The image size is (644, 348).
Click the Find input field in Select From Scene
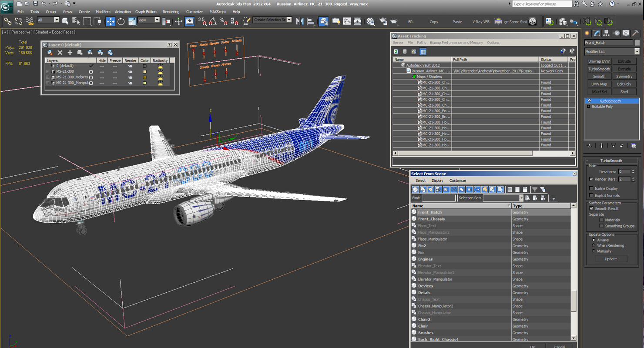pyautogui.click(x=439, y=198)
